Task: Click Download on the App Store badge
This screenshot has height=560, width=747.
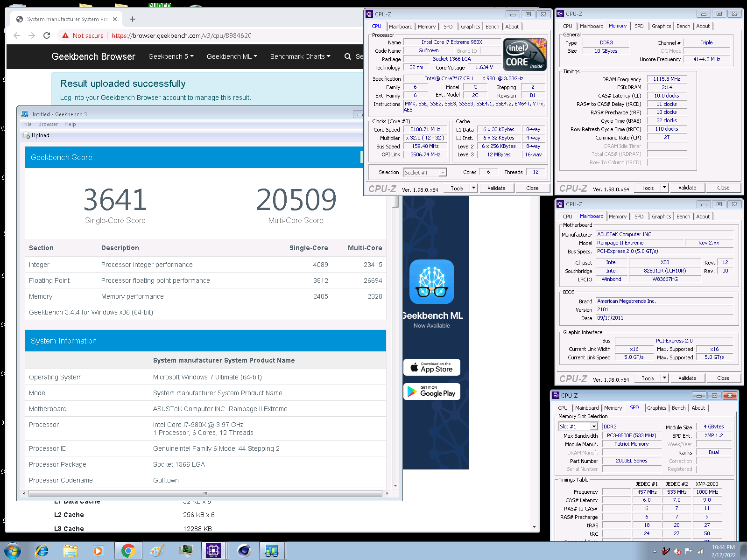Action: 432,367
